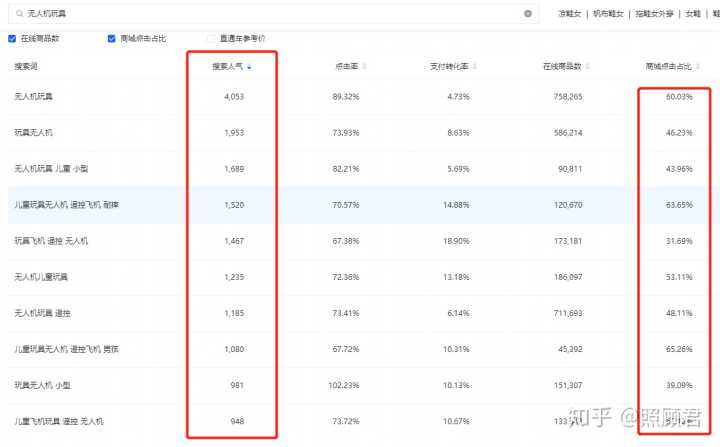Sort by 点击率 column arrow
The height and width of the screenshot is (447, 720).
point(364,67)
